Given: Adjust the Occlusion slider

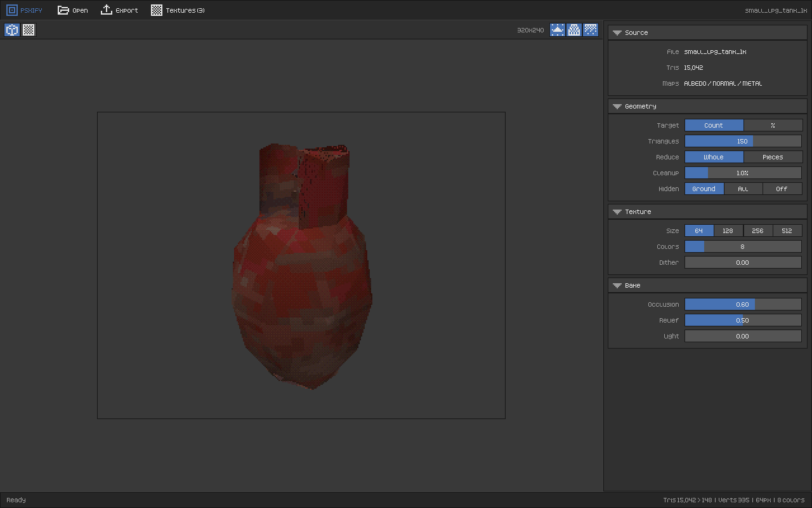Looking at the screenshot, I should coord(743,305).
